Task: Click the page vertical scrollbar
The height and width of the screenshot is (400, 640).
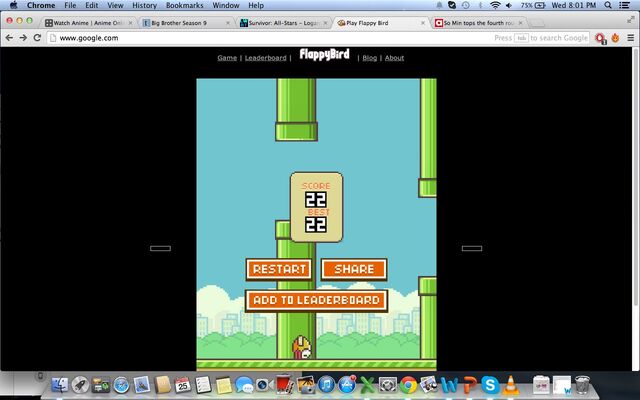Action: click(x=635, y=176)
